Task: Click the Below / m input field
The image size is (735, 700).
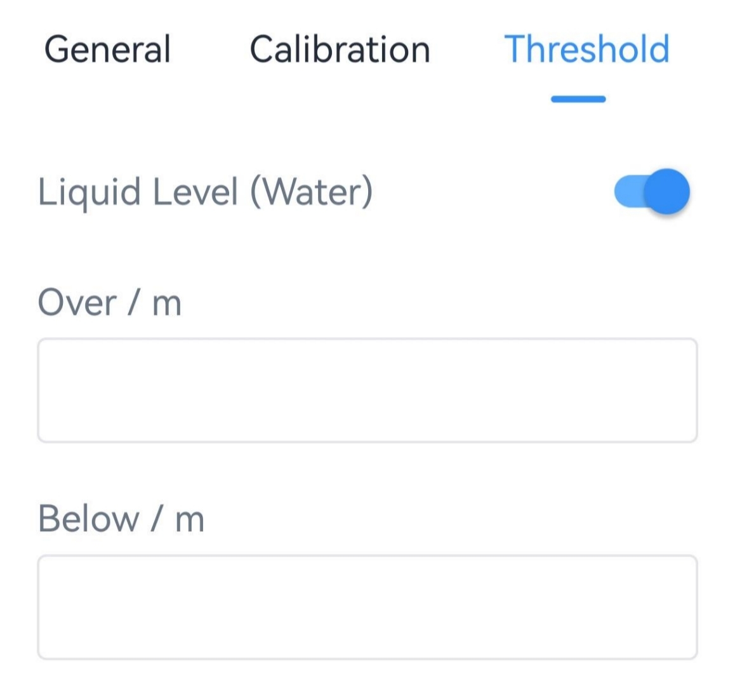Action: click(x=367, y=607)
